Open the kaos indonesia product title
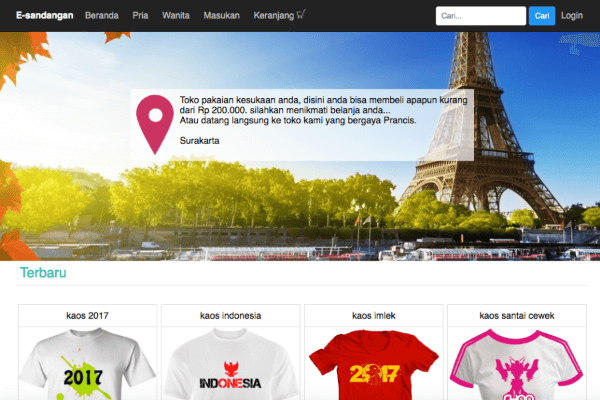600x400 pixels. 230,316
